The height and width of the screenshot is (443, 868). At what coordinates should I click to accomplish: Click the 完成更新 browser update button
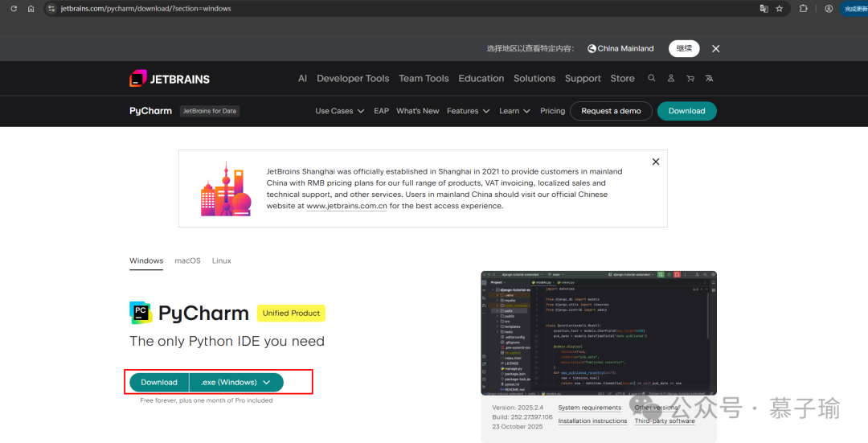click(854, 8)
